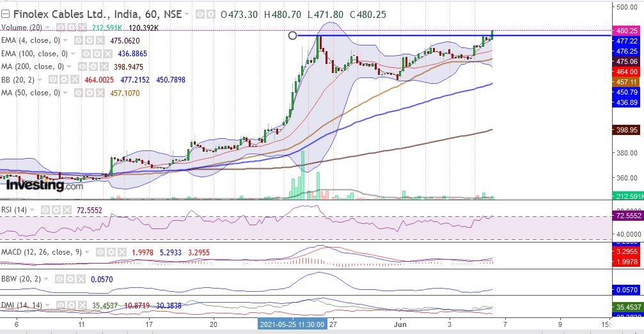Image resolution: width=644 pixels, height=334 pixels.
Task: Open MACD (12, 26, close, 9) dropdown arrow
Action: pos(87,252)
